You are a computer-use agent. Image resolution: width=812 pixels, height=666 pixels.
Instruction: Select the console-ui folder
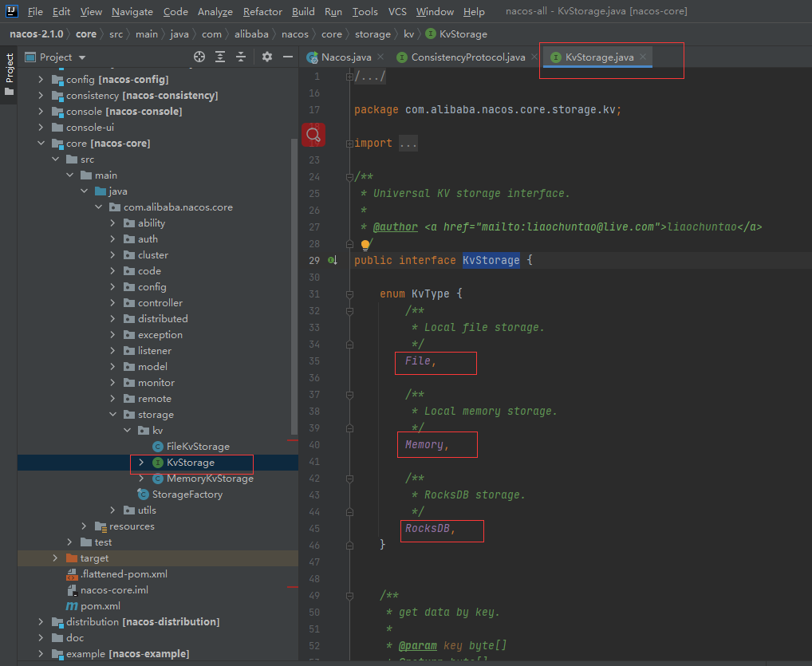tap(89, 128)
